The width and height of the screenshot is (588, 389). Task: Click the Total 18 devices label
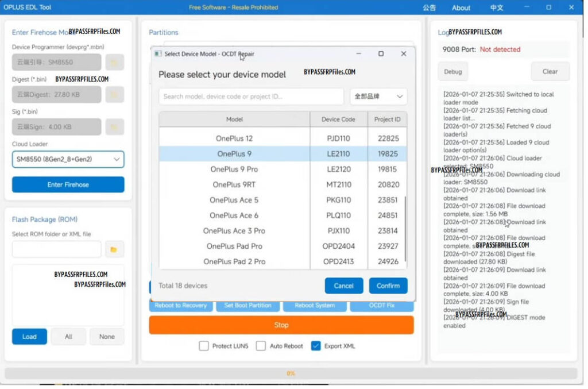click(x=183, y=286)
